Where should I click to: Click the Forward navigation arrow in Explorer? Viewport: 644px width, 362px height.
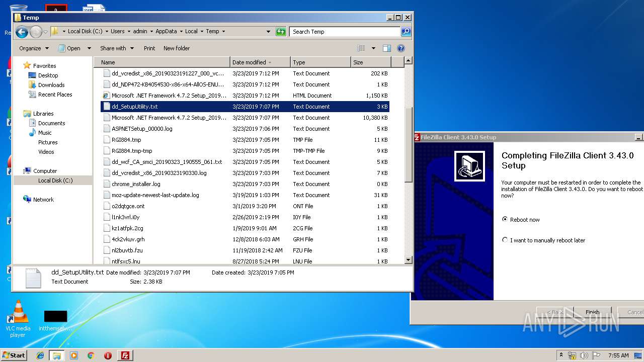(x=36, y=32)
